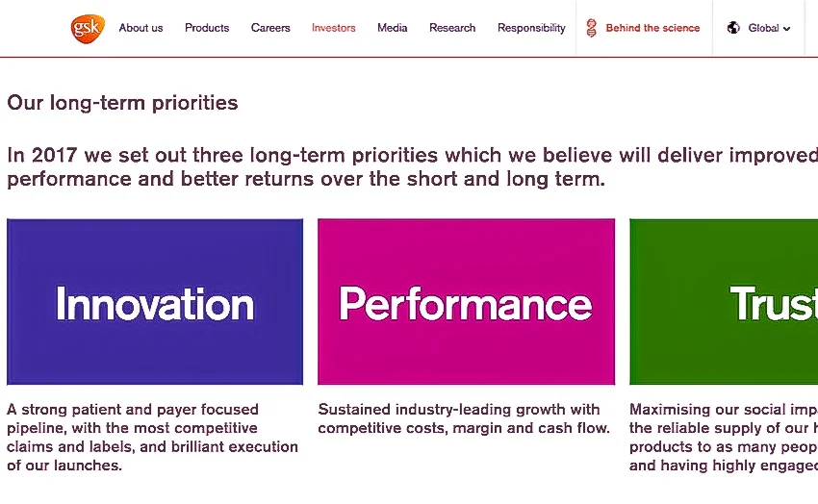Navigate to Research

(x=452, y=28)
